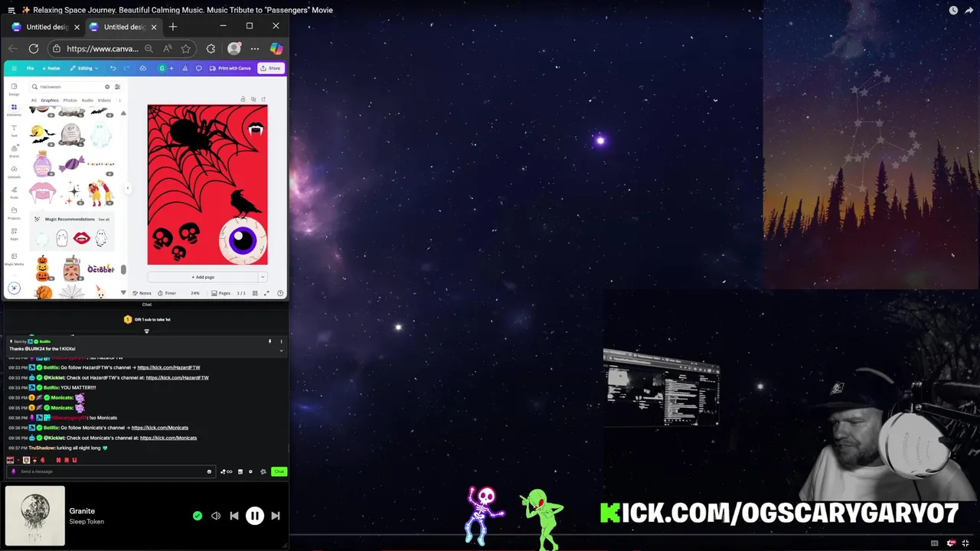
Task: Open the Magic Media panel in Canva
Action: 14,259
